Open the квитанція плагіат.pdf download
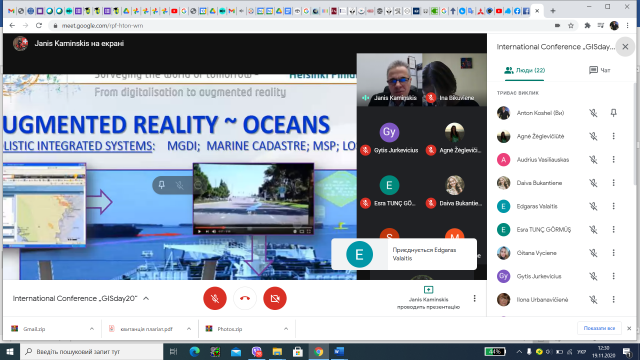Screen dimensions: 640x360 click(x=146, y=329)
